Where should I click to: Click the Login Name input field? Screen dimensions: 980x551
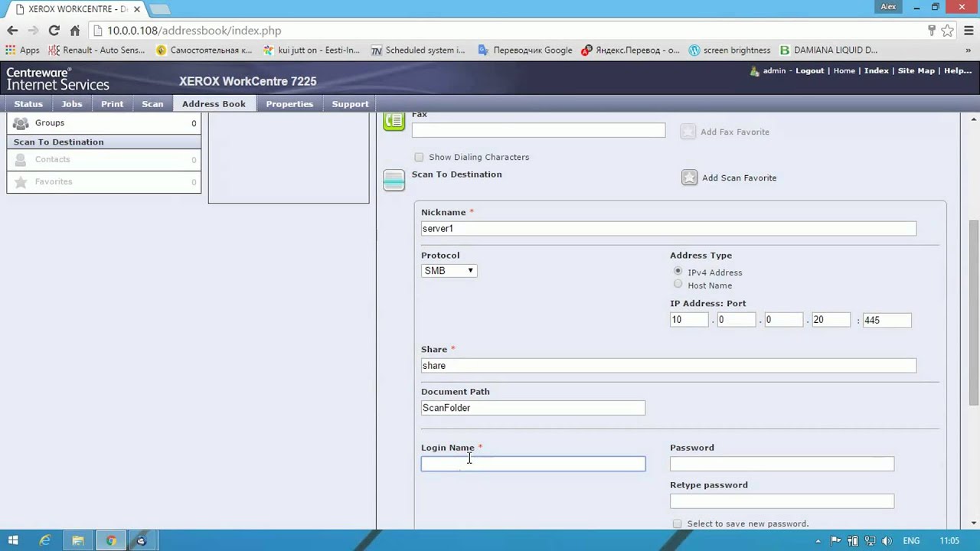pos(533,464)
